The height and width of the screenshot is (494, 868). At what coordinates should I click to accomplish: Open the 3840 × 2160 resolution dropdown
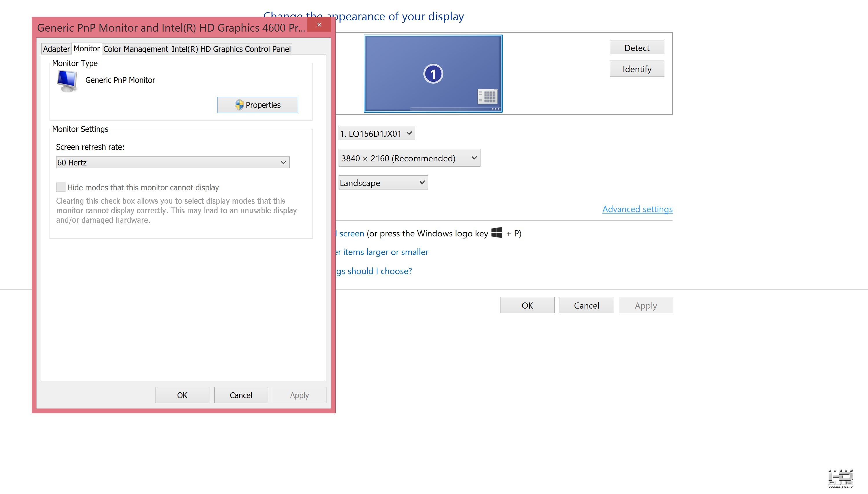(409, 158)
